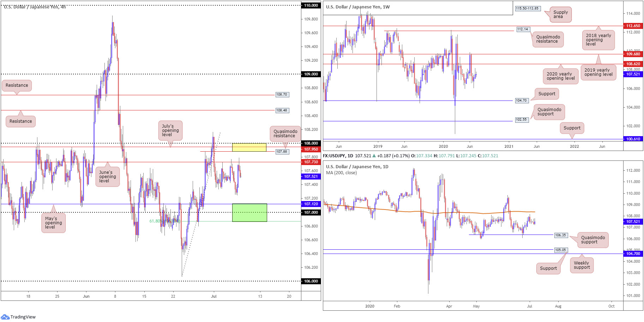Select the Supply area callout

[x=560, y=14]
